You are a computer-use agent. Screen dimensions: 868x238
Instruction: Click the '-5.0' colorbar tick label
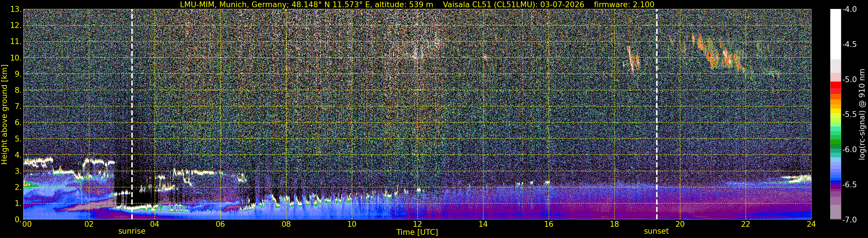pyautogui.click(x=850, y=79)
